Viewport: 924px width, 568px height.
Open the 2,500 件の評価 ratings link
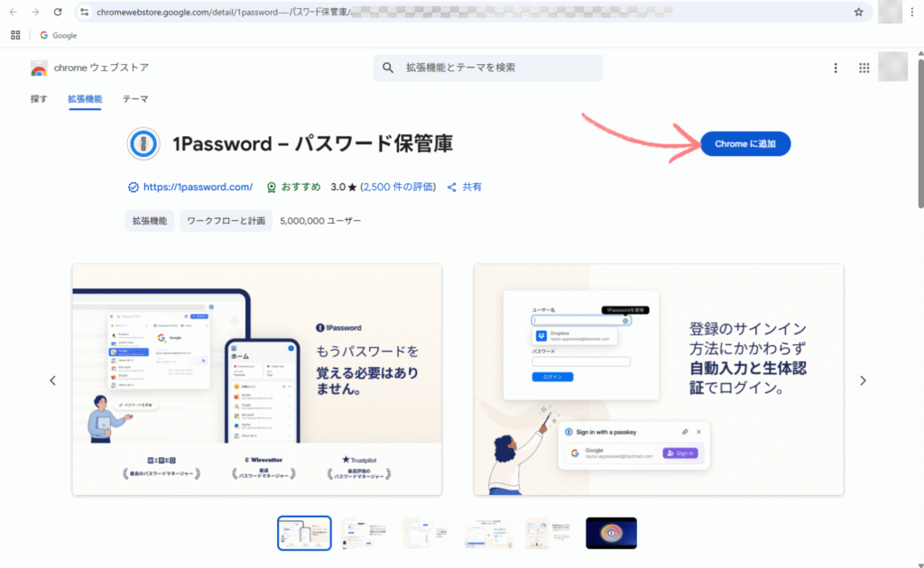click(x=398, y=187)
